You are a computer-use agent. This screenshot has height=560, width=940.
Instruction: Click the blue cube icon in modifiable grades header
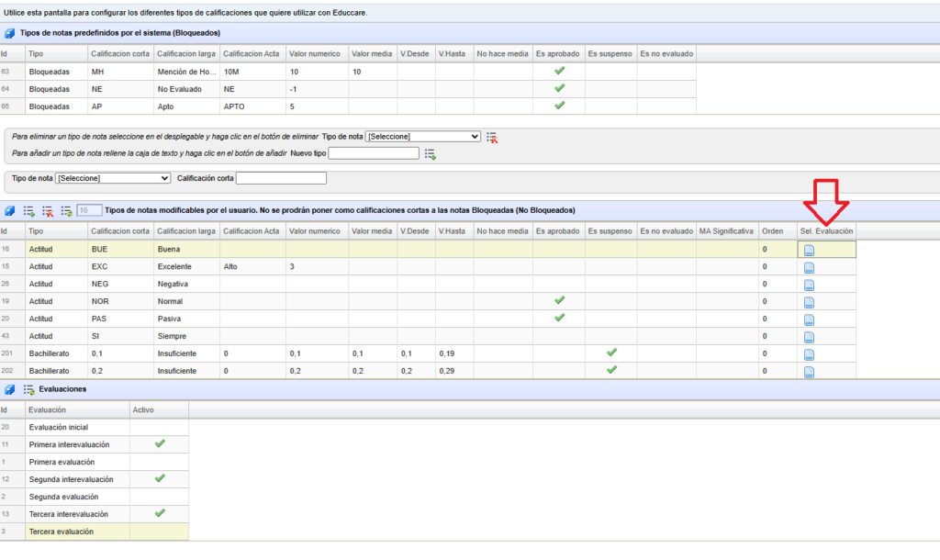10,210
